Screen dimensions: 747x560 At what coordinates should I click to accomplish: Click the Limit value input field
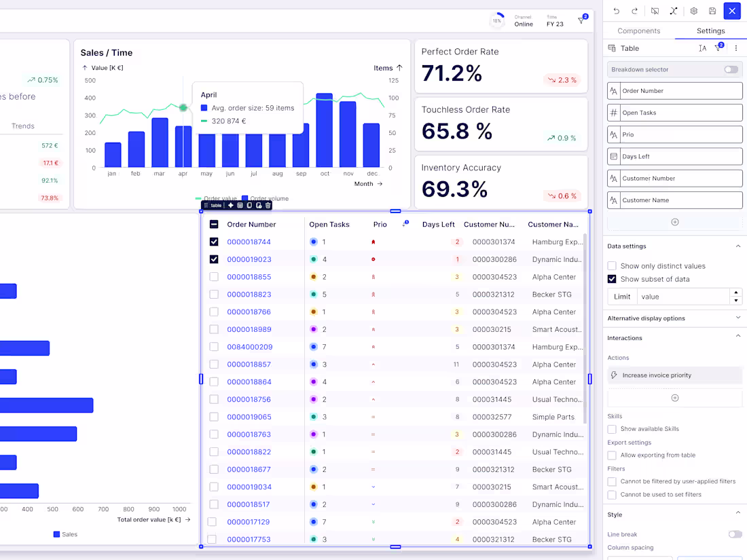coord(683,297)
